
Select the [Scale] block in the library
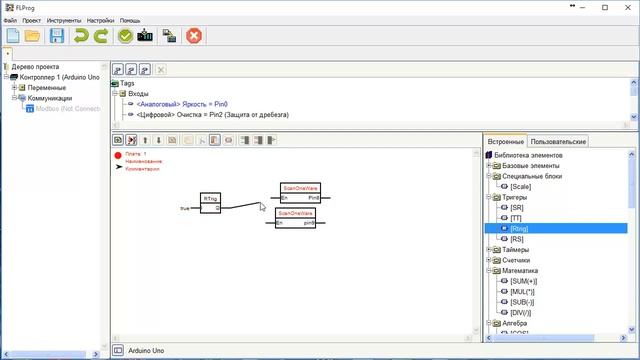(x=520, y=187)
